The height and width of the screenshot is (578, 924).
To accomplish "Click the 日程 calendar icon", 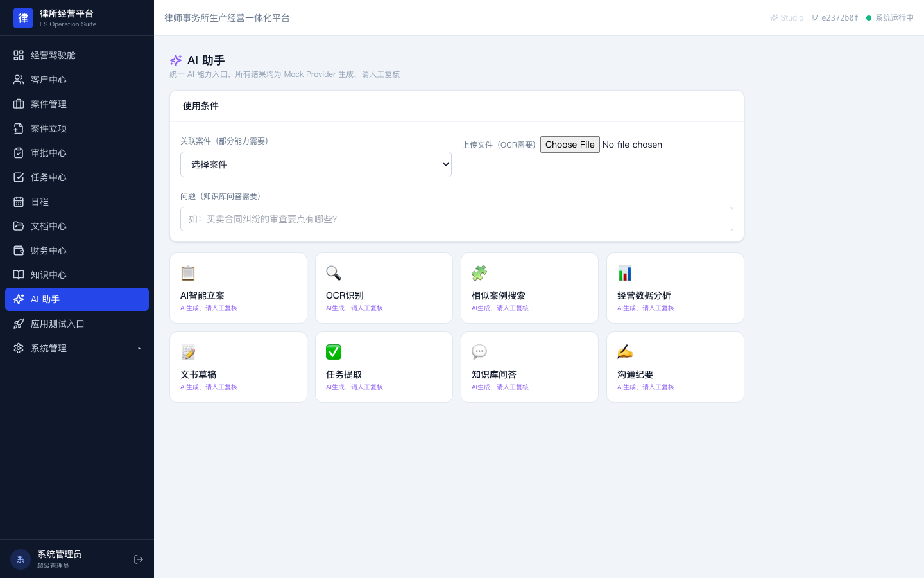I will point(19,202).
